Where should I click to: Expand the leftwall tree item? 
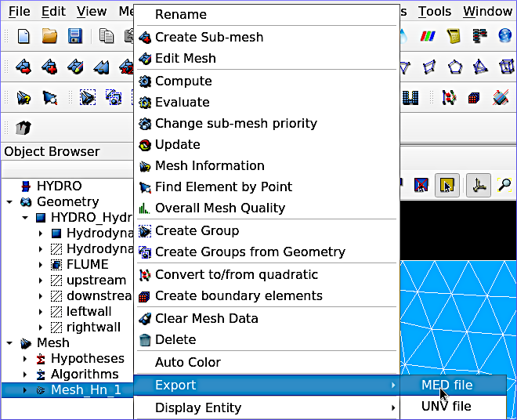41,312
